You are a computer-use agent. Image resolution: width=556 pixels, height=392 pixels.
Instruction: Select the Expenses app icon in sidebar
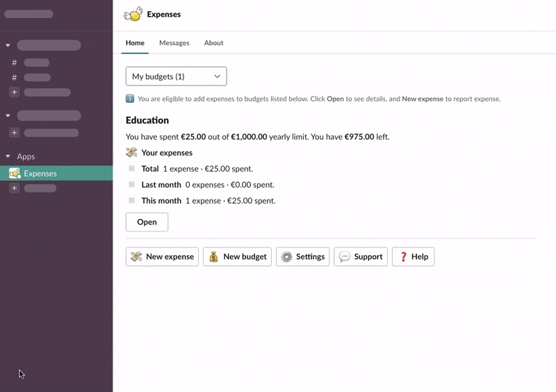click(15, 173)
